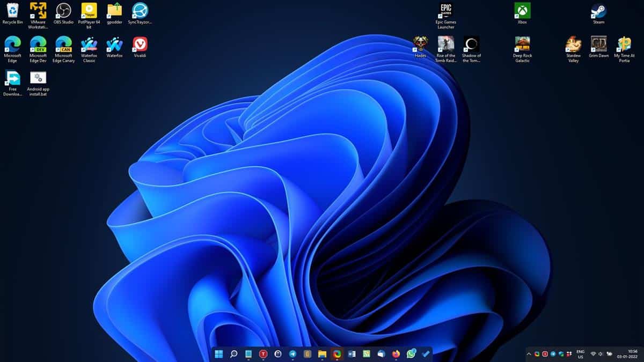This screenshot has height=362, width=644.
Task: Open Telegram from the taskbar center
Action: coord(292,354)
